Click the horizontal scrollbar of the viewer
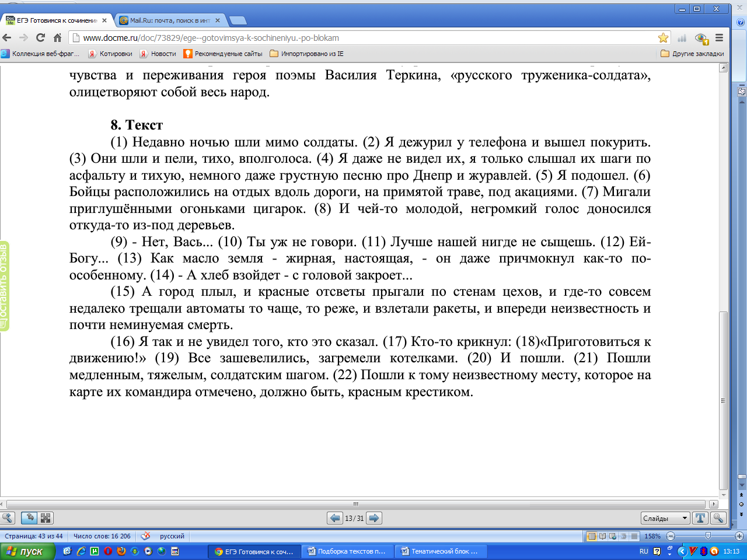This screenshot has height=560, width=747. [x=356, y=504]
